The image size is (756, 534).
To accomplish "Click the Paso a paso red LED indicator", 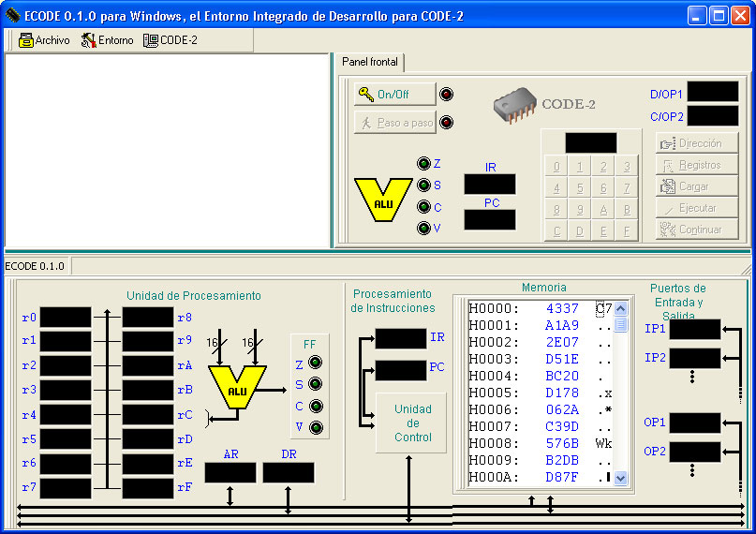I will click(447, 123).
